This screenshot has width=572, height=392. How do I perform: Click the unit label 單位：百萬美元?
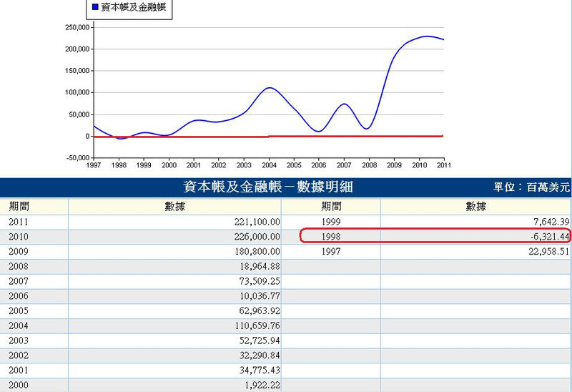point(531,187)
